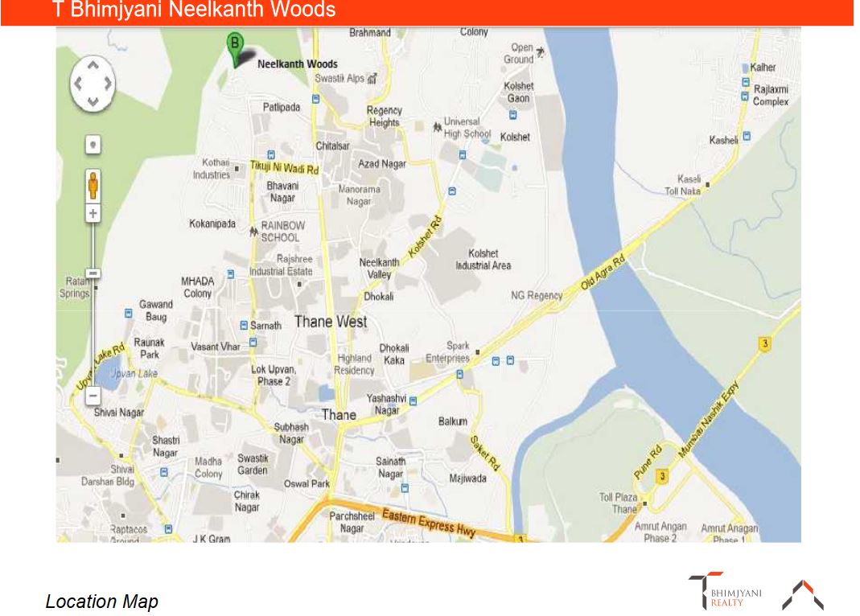Pan the map west using the left arrow
This screenshot has height=616, width=860.
[76, 82]
